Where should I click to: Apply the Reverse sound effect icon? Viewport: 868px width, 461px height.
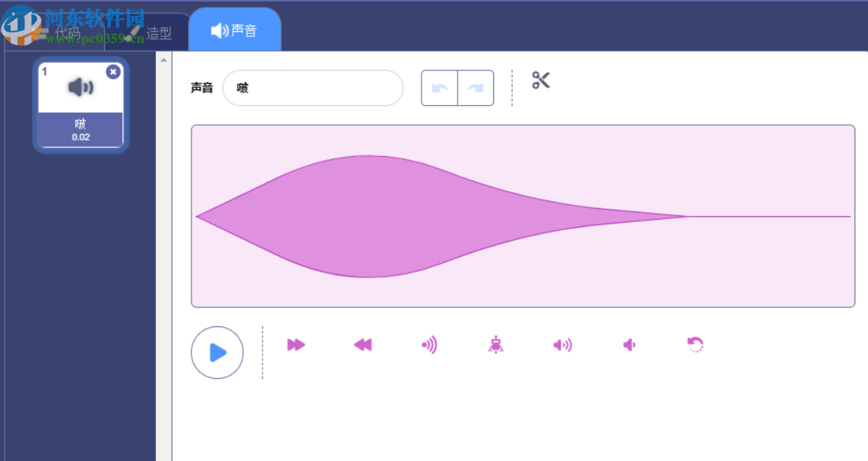pos(695,345)
